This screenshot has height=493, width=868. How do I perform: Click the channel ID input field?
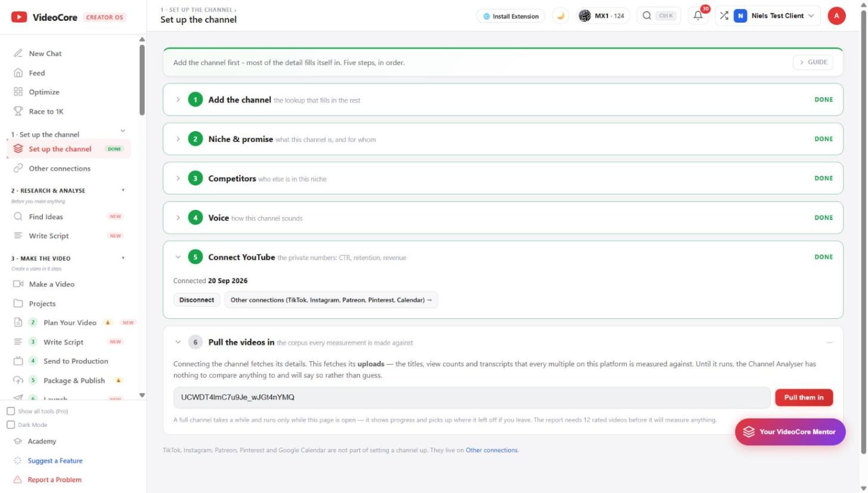pyautogui.click(x=472, y=398)
